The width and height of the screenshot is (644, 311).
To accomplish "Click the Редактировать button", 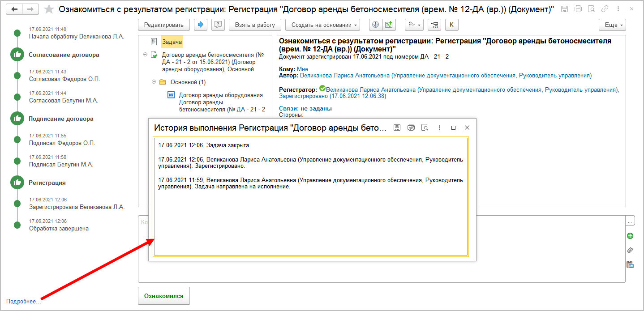I will click(x=164, y=25).
